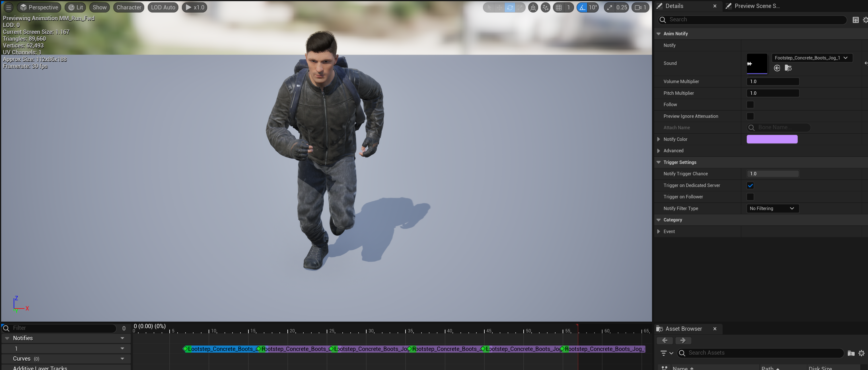This screenshot has width=868, height=370.
Task: Open camera speed setting
Action: 641,7
